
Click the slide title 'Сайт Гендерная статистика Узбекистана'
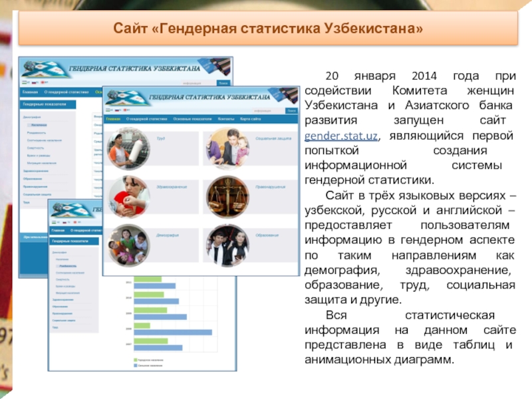(x=267, y=30)
